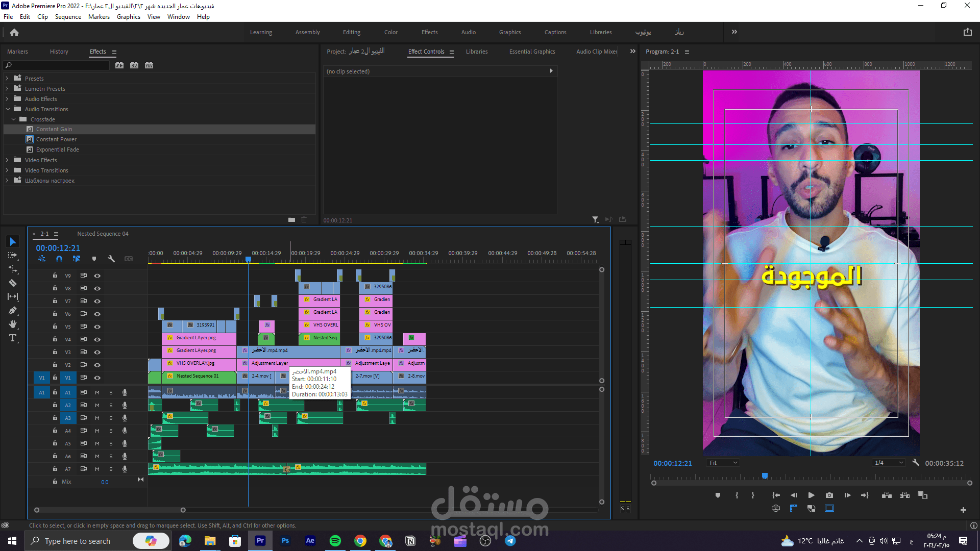Select the Pen tool in timeline toolbar

tap(13, 310)
